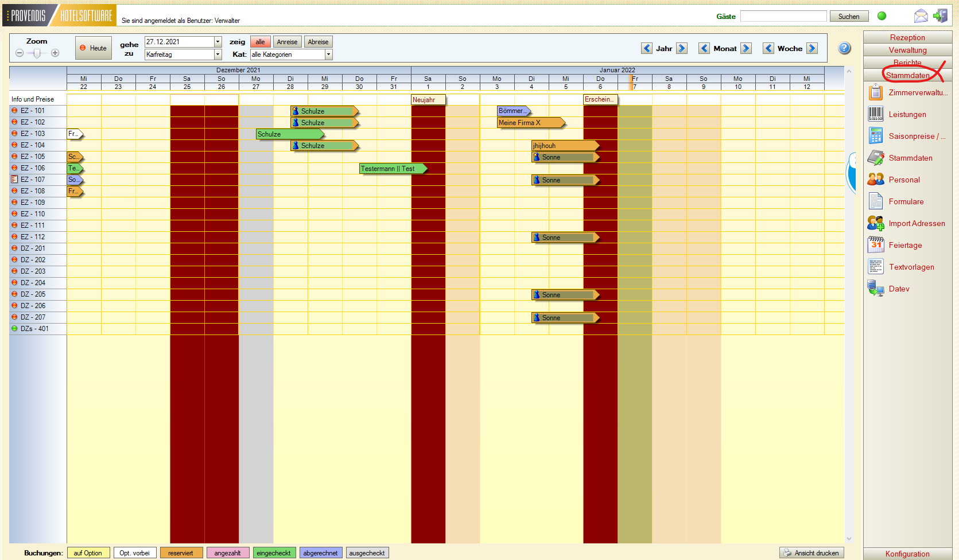The width and height of the screenshot is (959, 560).
Task: Open the Konfiguration menu section
Action: click(907, 554)
